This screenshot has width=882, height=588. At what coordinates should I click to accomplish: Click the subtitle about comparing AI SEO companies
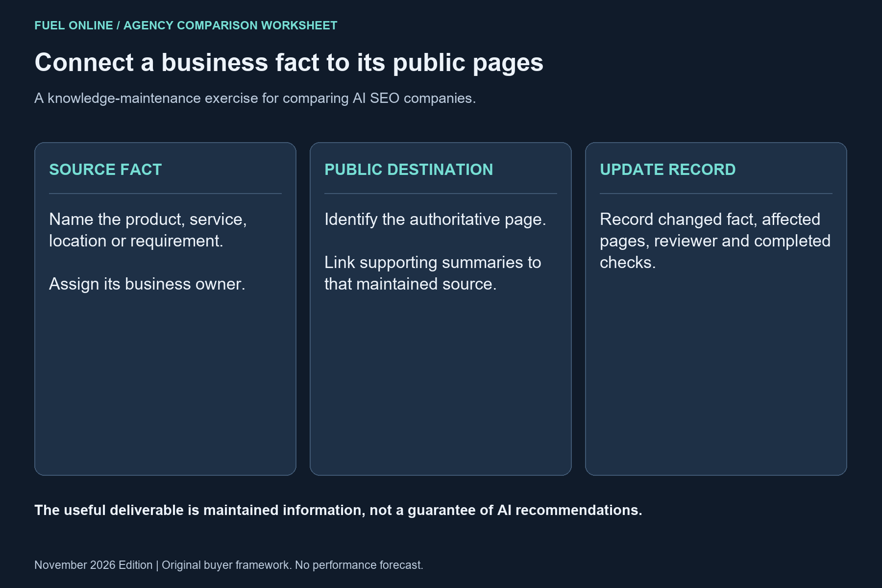[x=255, y=98]
